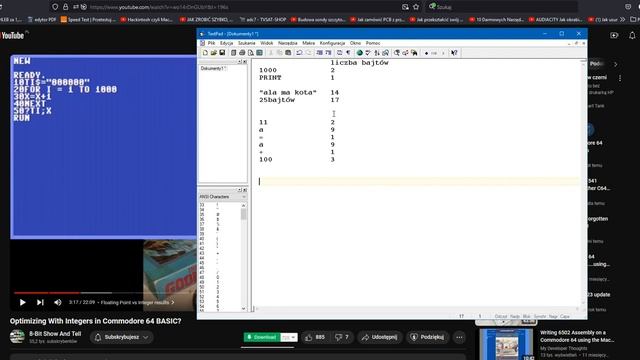Click the "Writing 6502 Assembly" video thumbnail
The image size is (640, 360).
click(506, 344)
